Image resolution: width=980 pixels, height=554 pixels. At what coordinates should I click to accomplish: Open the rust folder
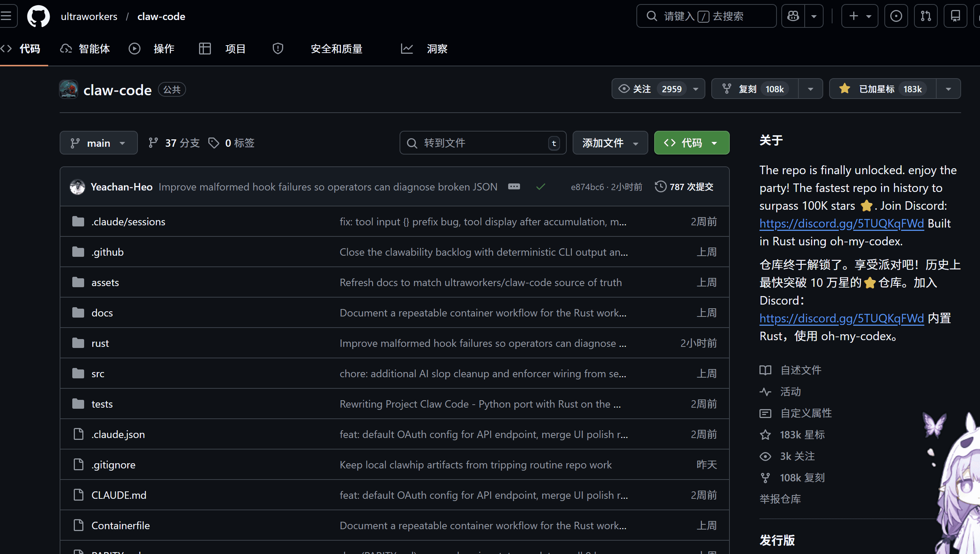[100, 344]
